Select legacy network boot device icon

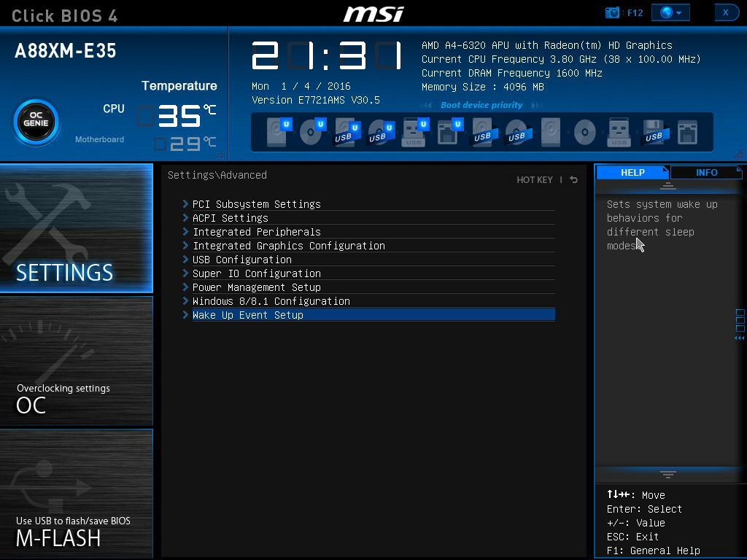click(687, 132)
